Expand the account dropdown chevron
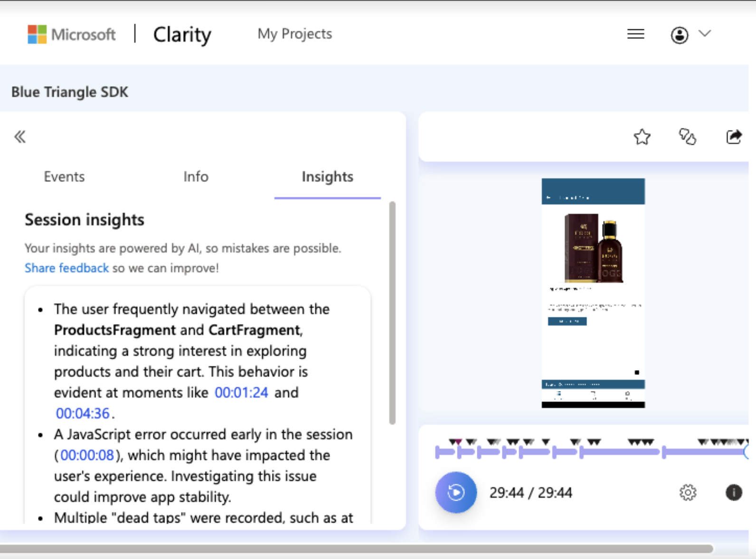The image size is (756, 559). coord(705,33)
